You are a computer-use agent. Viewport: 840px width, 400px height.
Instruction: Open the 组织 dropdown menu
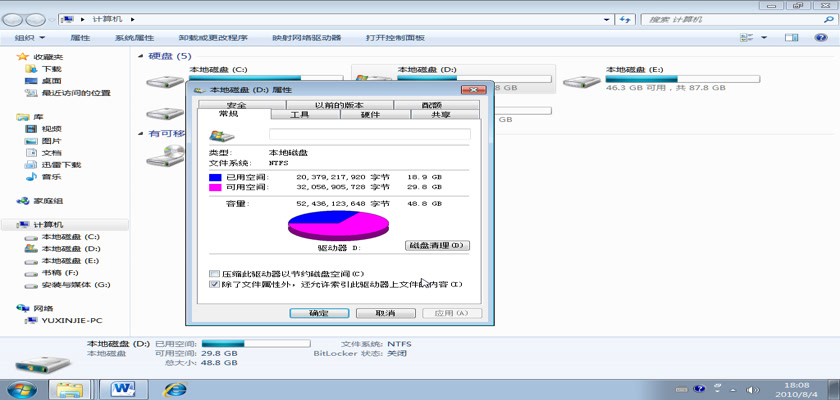[x=29, y=37]
